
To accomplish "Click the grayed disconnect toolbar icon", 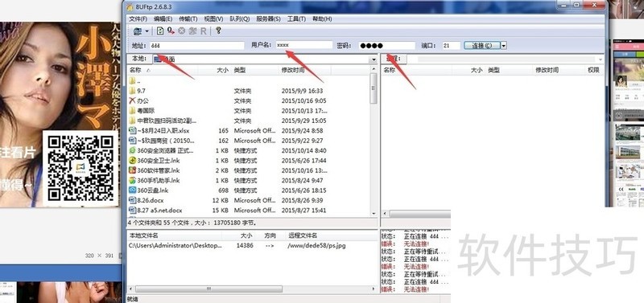I will click(x=192, y=31).
